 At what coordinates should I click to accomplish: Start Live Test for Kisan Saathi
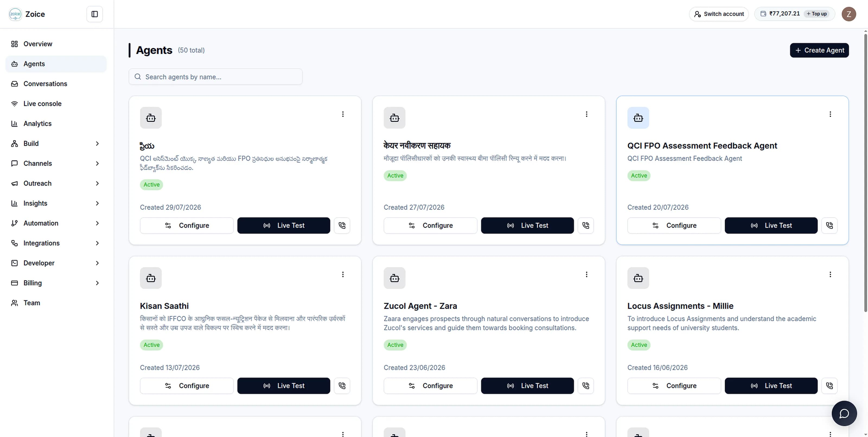[283, 385]
